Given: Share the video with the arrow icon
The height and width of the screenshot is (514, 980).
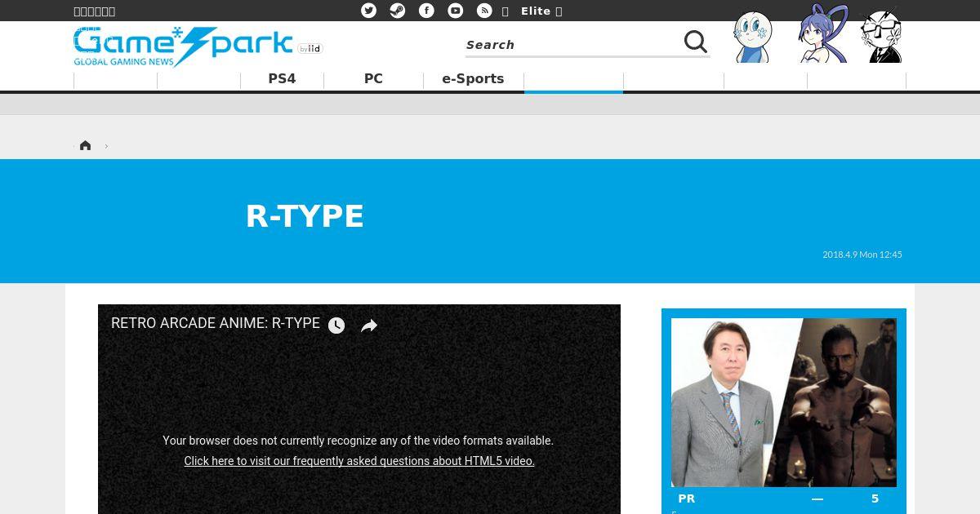Looking at the screenshot, I should [369, 326].
